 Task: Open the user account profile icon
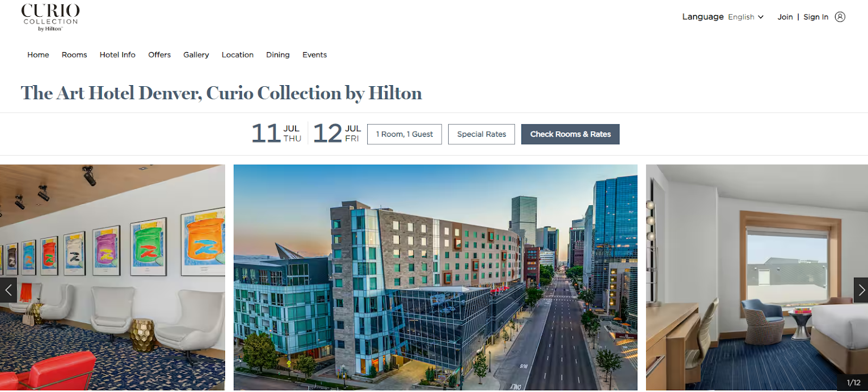tap(840, 17)
